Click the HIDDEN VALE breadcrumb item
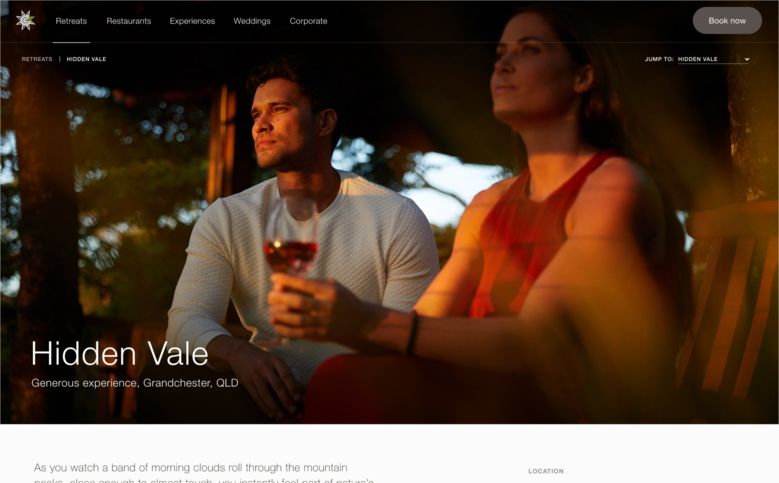Viewport: 779px width, 483px height. pos(86,59)
